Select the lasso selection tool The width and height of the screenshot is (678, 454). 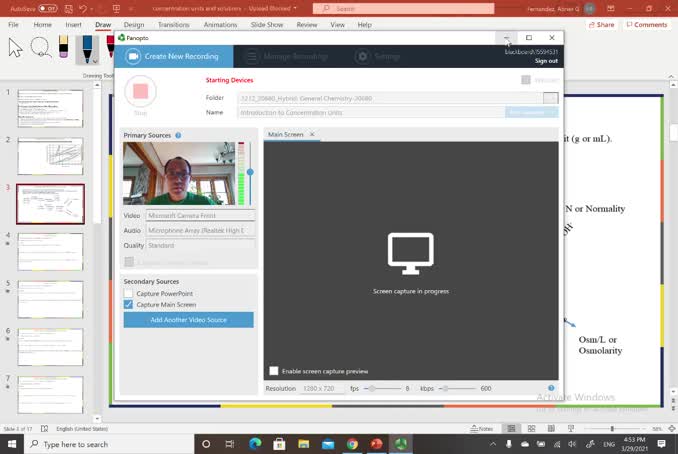tap(41, 47)
